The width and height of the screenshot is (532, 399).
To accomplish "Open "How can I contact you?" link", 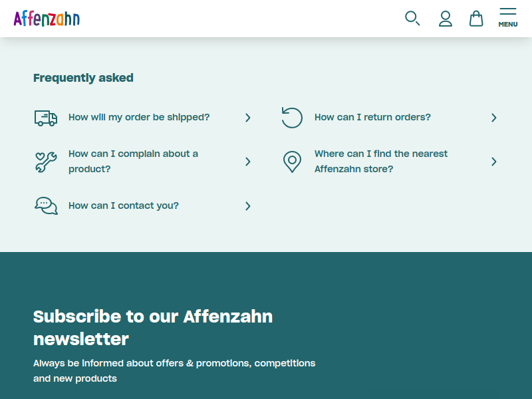I will pos(124,205).
